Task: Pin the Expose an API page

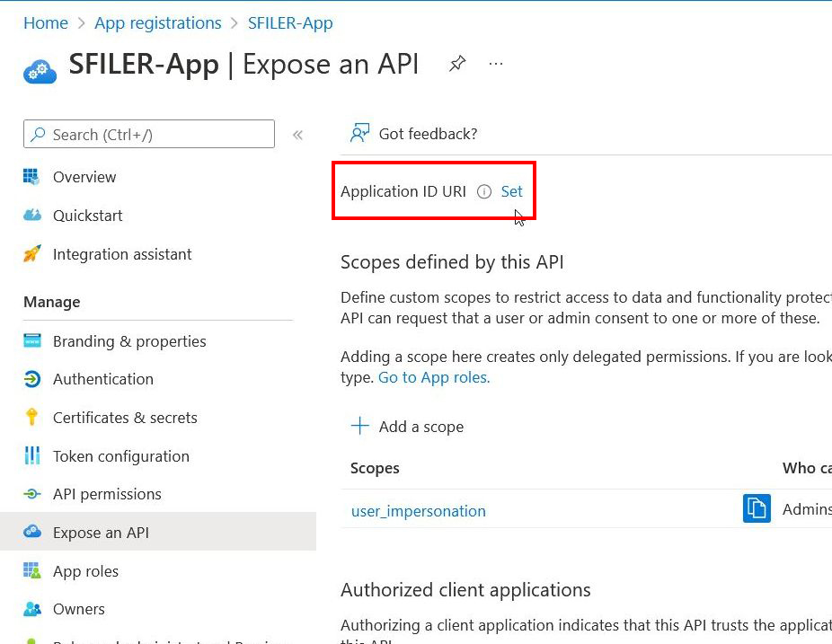Action: coord(456,64)
